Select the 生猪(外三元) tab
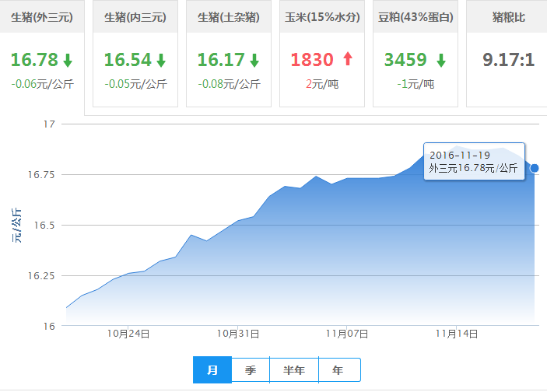Screen dimensions: 547x392 41,16
